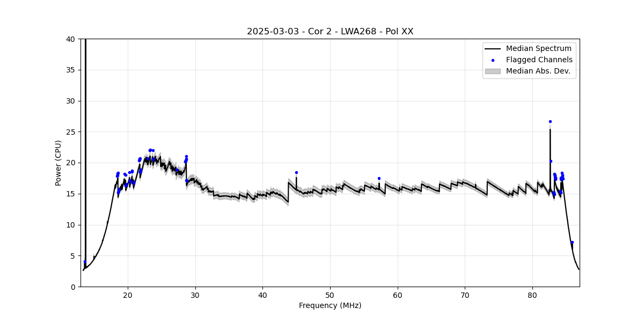Click the blue Flagged Channels legend marker
The width and height of the screenshot is (644, 322).
[x=493, y=60]
